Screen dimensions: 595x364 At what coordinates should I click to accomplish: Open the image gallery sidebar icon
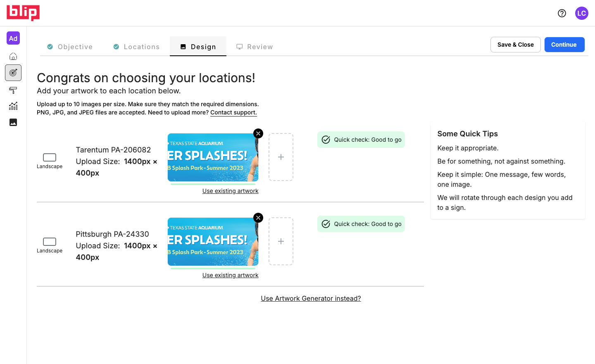point(13,122)
